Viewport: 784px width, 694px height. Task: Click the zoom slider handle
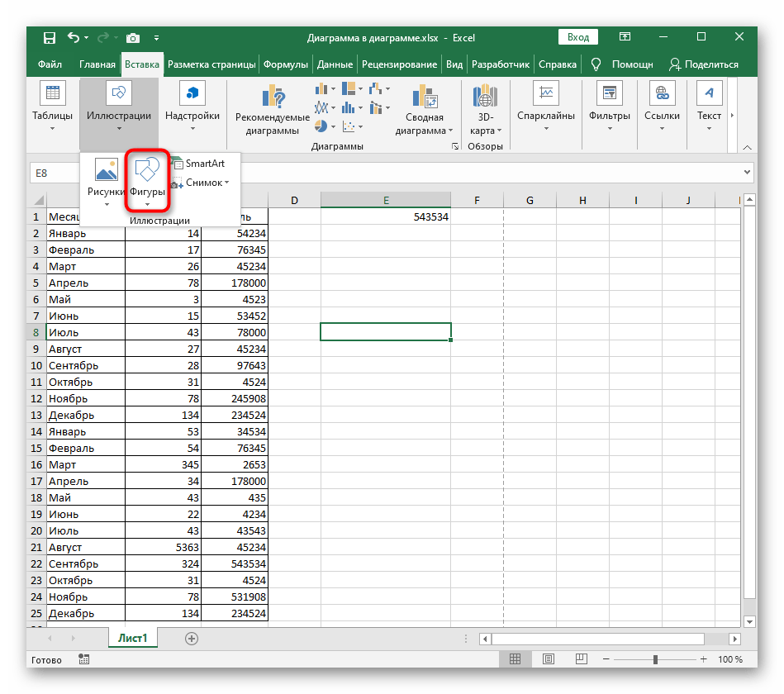coord(655,659)
